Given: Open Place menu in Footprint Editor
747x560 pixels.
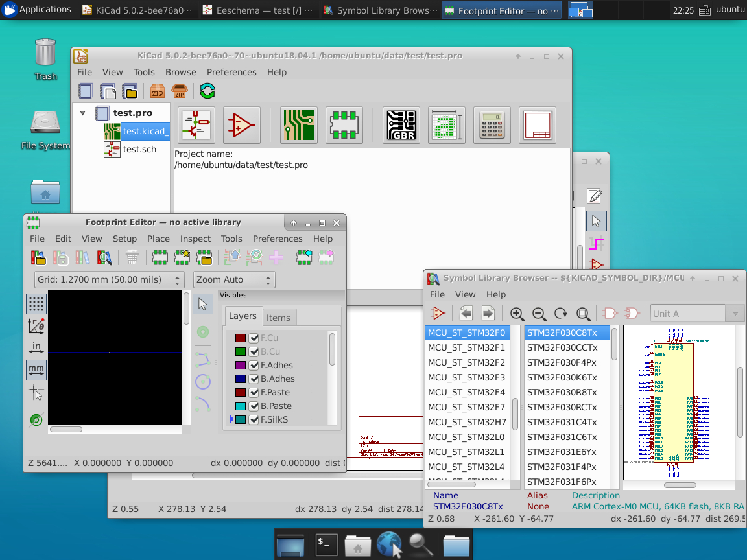Looking at the screenshot, I should [x=158, y=239].
